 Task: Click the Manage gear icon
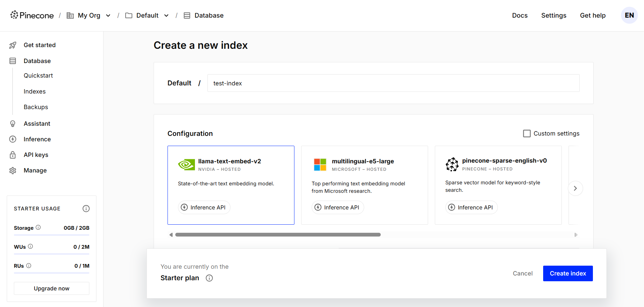click(13, 170)
